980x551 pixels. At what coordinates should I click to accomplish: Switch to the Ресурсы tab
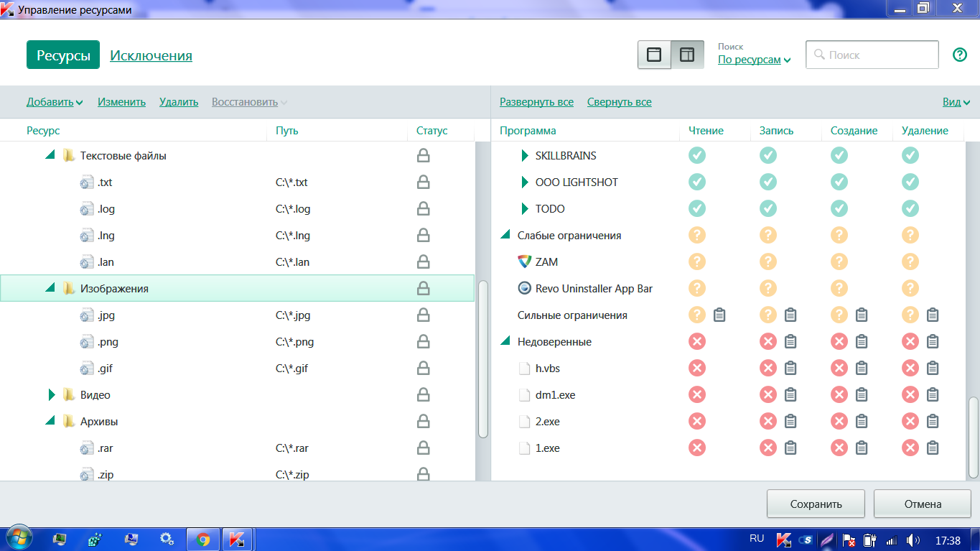point(63,55)
